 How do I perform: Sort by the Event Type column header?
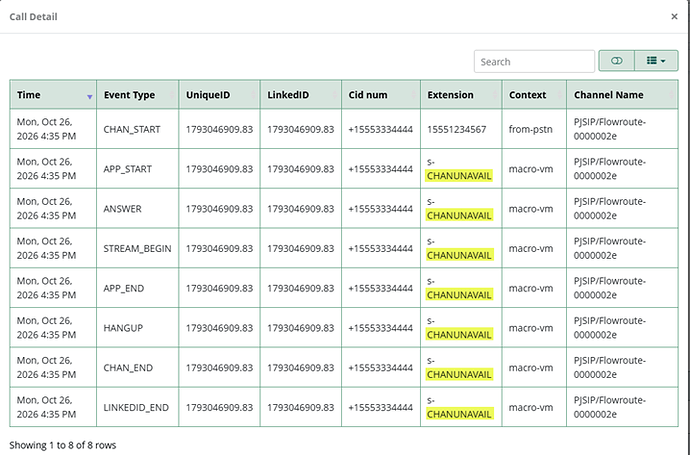137,95
